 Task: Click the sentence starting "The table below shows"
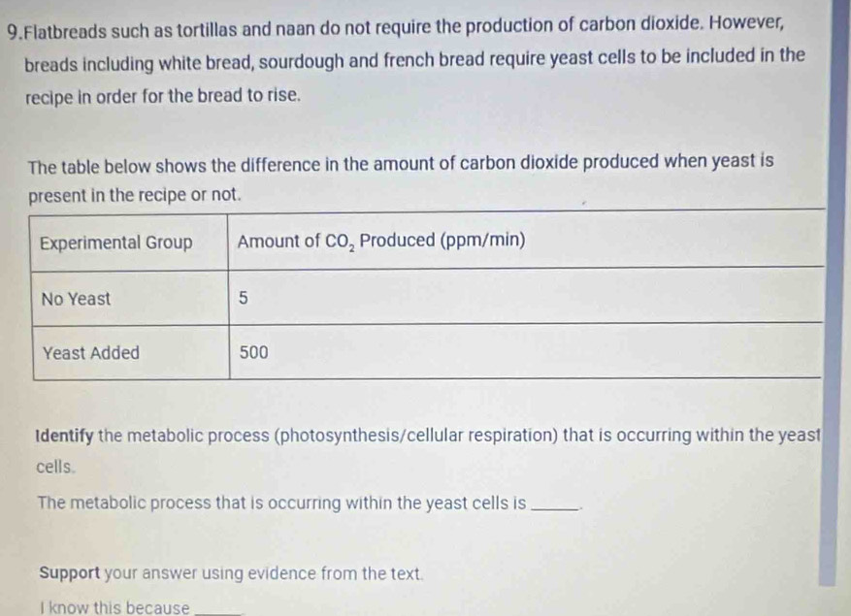(x=401, y=161)
